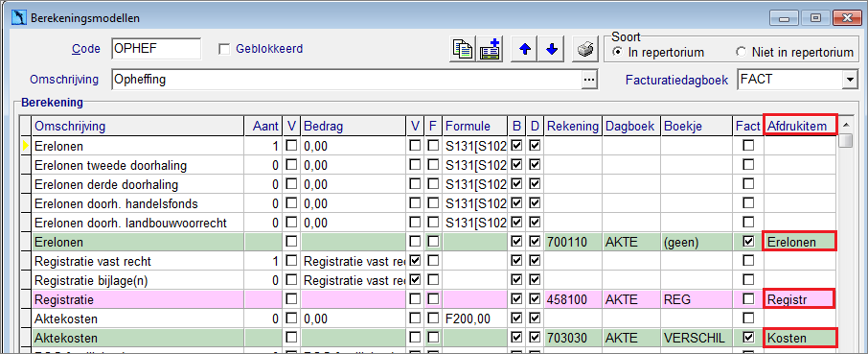This screenshot has width=868, height=354.
Task: Click the printer icon
Action: 585,49
